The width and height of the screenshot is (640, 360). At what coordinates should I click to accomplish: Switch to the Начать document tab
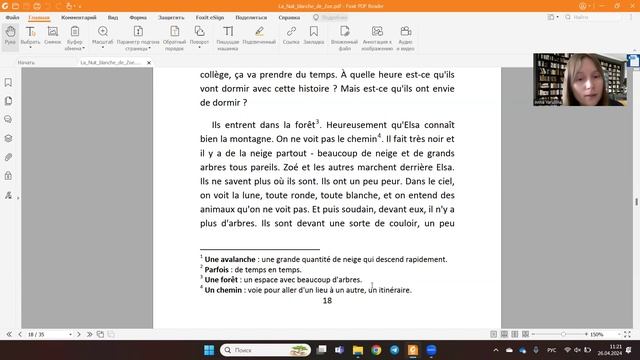click(26, 62)
